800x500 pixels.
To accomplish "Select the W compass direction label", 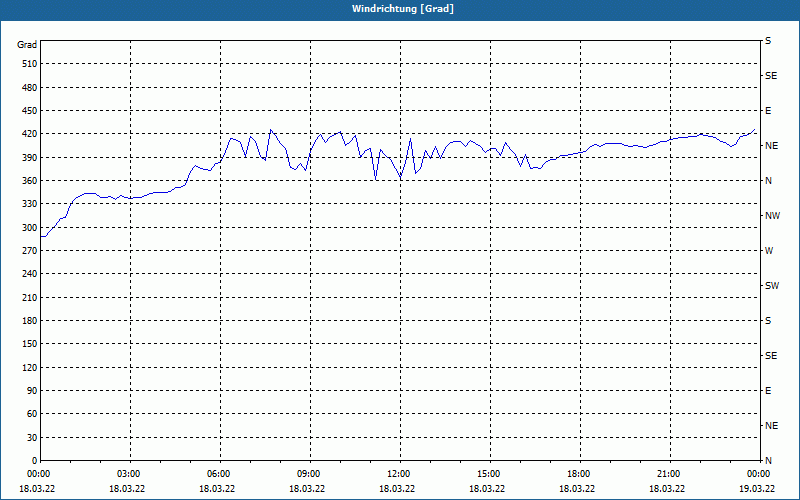I will (769, 251).
